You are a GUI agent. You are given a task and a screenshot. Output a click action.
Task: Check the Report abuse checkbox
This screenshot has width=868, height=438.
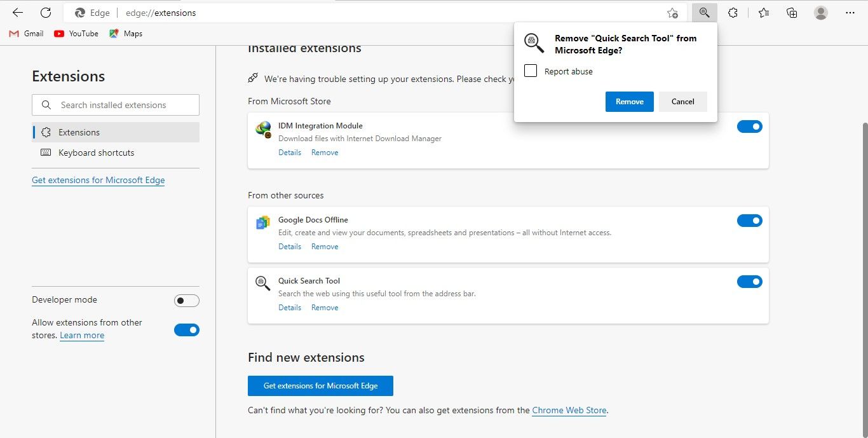(x=531, y=71)
